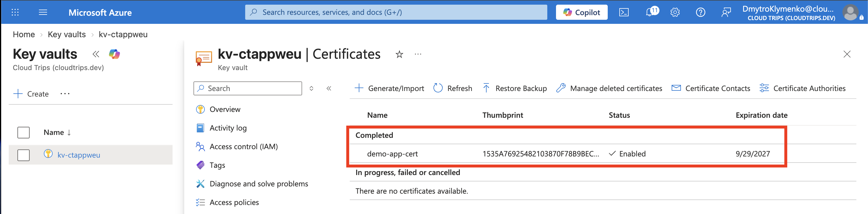This screenshot has width=868, height=214.
Task: Focus the global search resources field
Action: 396,12
